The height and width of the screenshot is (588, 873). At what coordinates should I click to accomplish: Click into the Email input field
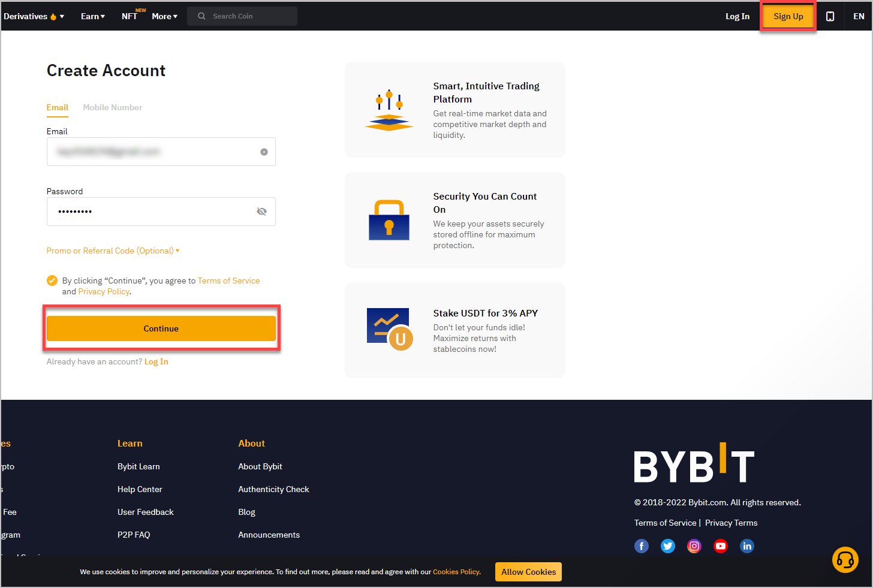(x=161, y=152)
